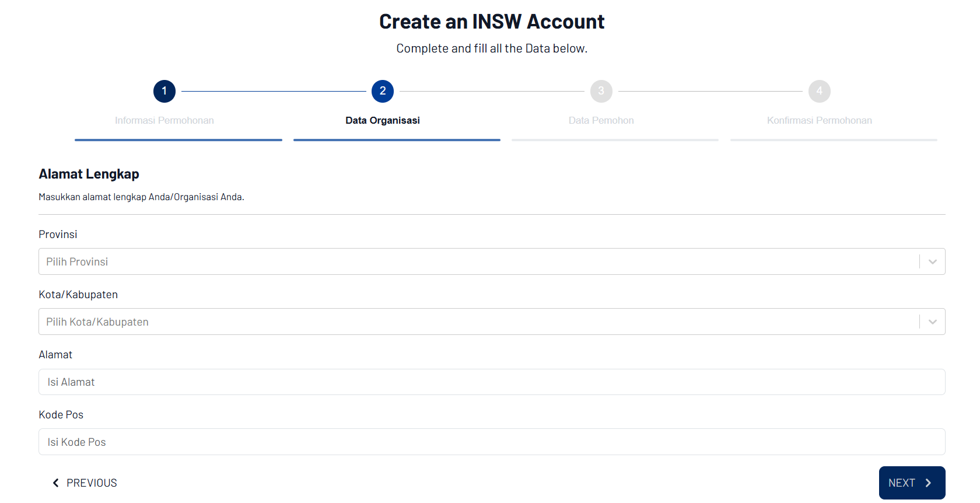Go back with the PREVIOUS button
The image size is (980, 503).
pyautogui.click(x=85, y=483)
